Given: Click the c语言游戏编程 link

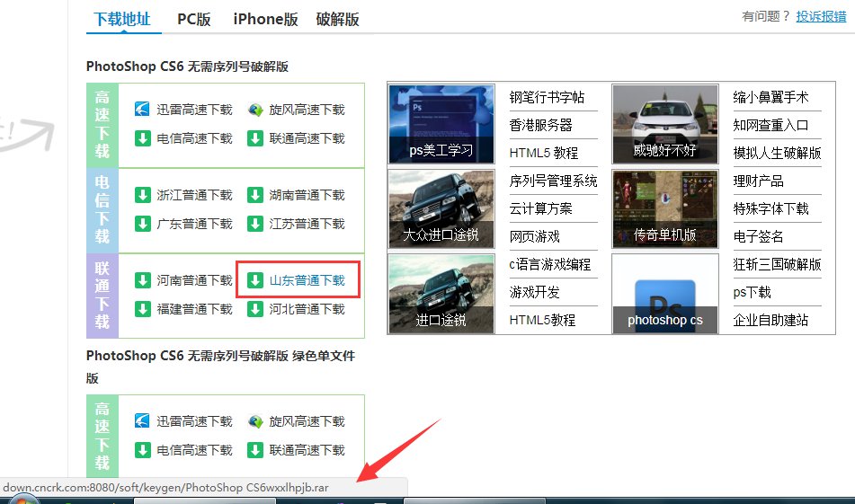Looking at the screenshot, I should [550, 264].
